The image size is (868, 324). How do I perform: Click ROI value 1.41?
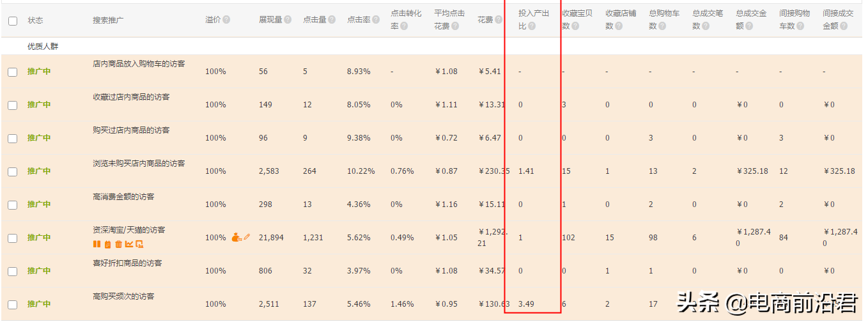(526, 171)
